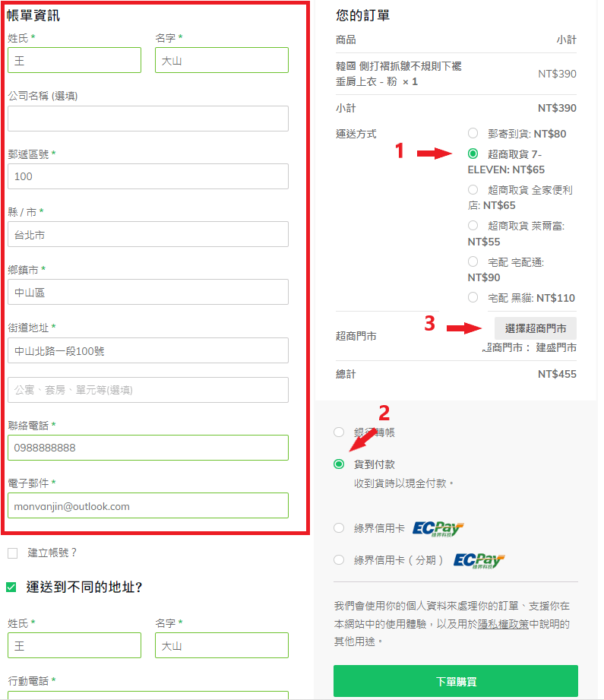Choose 超商取貨 萊爾富 NT$55 shipping
The height and width of the screenshot is (700, 604).
pyautogui.click(x=473, y=226)
